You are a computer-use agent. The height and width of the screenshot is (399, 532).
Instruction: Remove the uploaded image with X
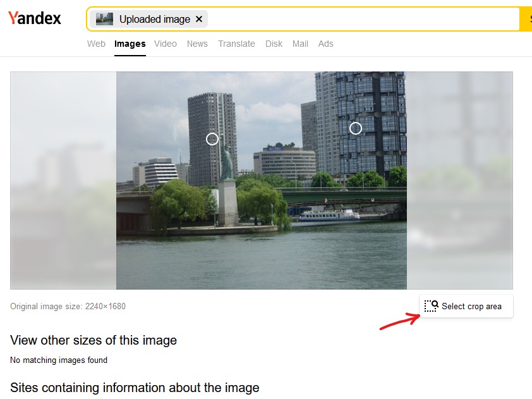pos(199,19)
